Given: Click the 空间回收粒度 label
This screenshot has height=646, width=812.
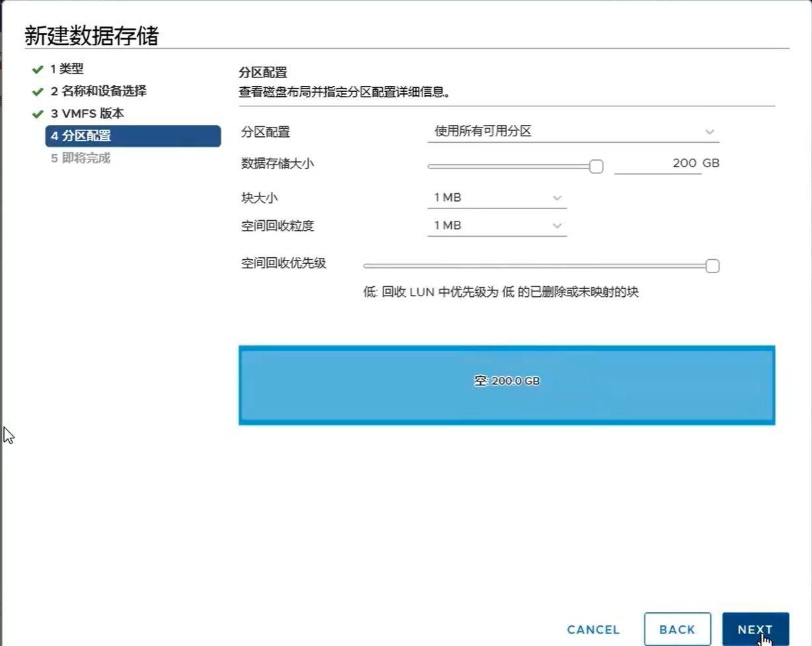Looking at the screenshot, I should tap(278, 225).
